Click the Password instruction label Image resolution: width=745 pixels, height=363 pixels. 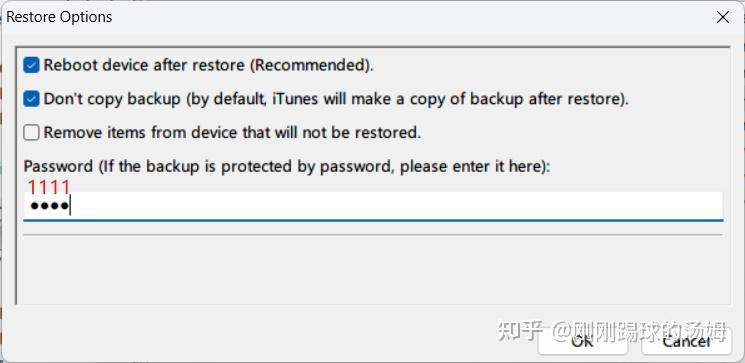pyautogui.click(x=287, y=167)
